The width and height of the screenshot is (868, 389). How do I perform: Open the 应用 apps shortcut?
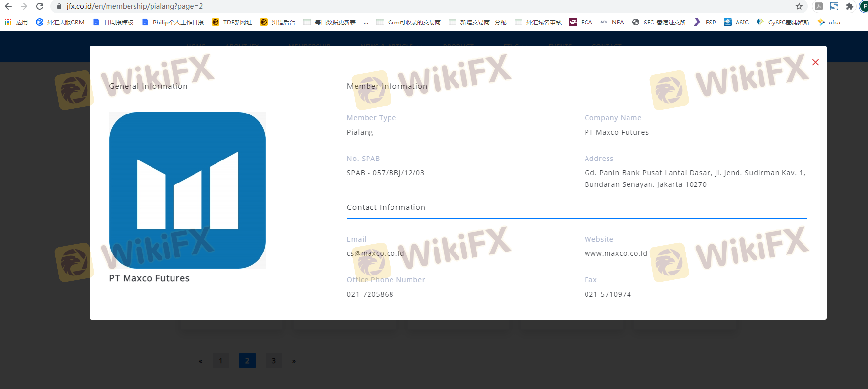tap(16, 22)
